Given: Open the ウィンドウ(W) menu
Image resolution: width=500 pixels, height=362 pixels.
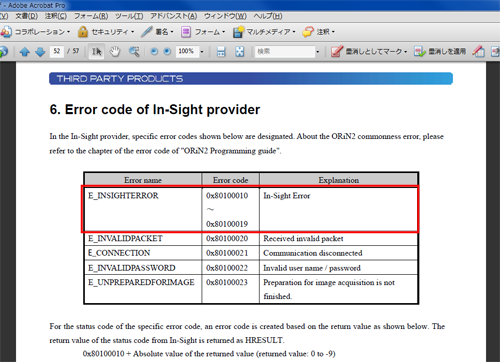Looking at the screenshot, I should [x=225, y=16].
